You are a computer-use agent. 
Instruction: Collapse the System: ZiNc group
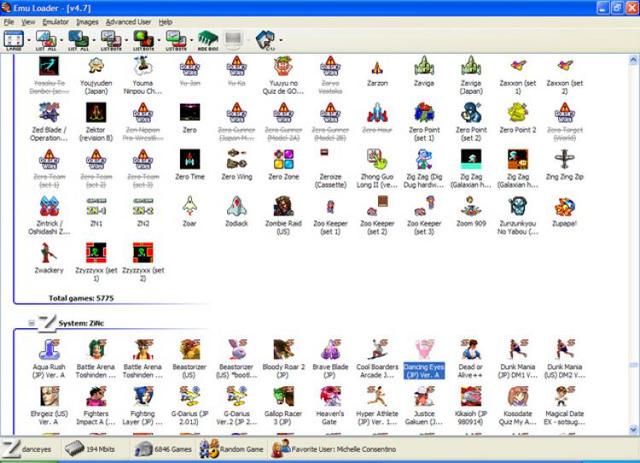tap(31, 323)
